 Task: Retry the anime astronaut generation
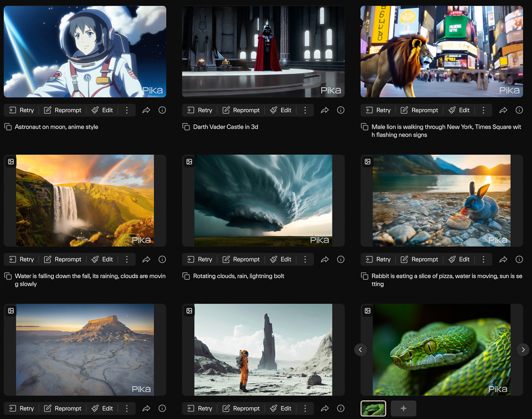click(21, 110)
